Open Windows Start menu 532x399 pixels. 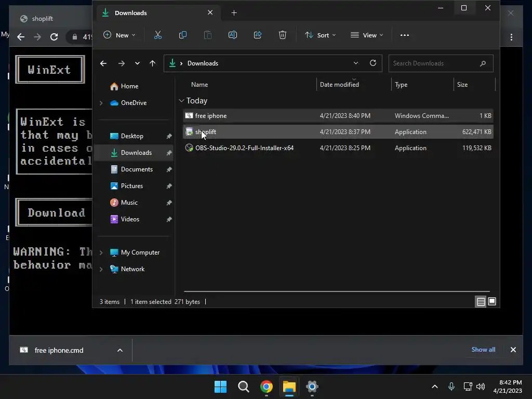pyautogui.click(x=220, y=387)
